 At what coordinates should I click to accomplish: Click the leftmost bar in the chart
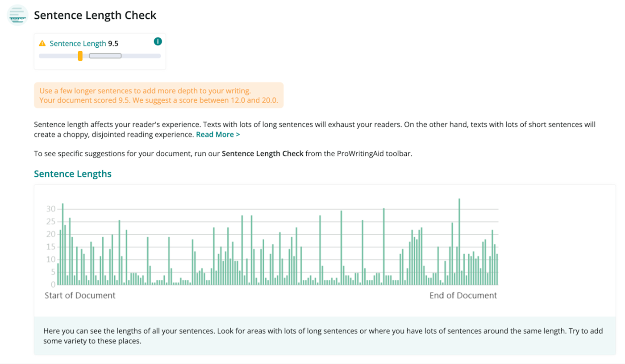[x=58, y=274]
